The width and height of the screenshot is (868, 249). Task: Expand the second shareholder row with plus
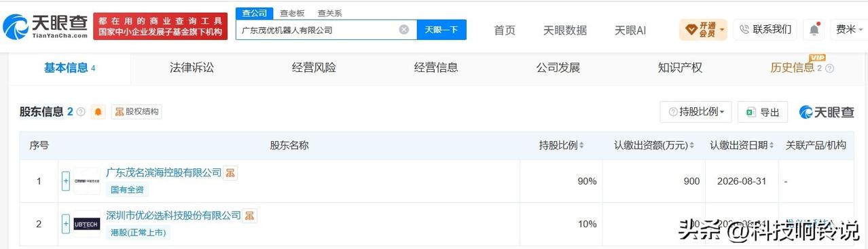[66, 224]
